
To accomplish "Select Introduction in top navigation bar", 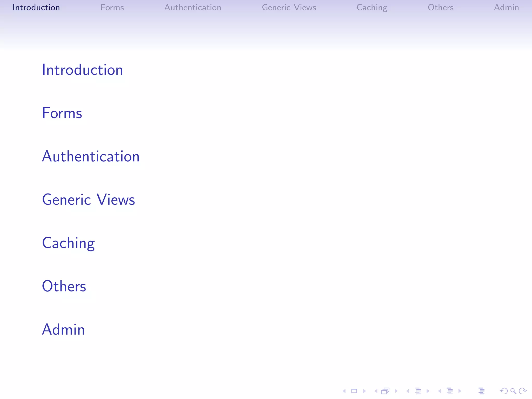I will pyautogui.click(x=36, y=8).
